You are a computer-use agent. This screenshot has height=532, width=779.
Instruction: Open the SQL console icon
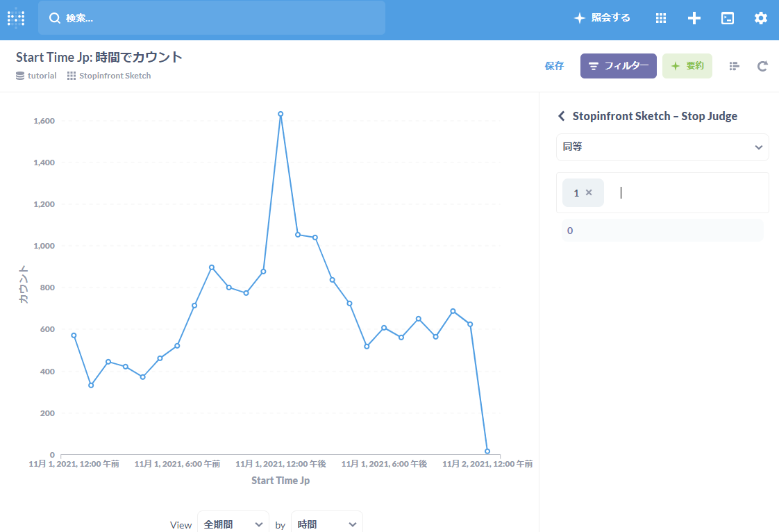pos(727,19)
